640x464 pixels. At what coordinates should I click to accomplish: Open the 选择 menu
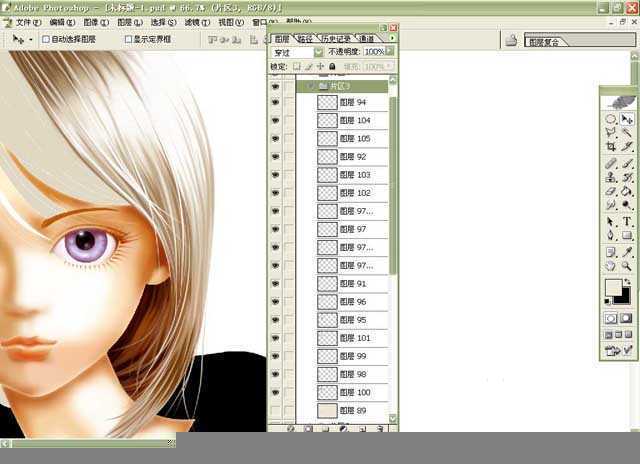click(164, 22)
